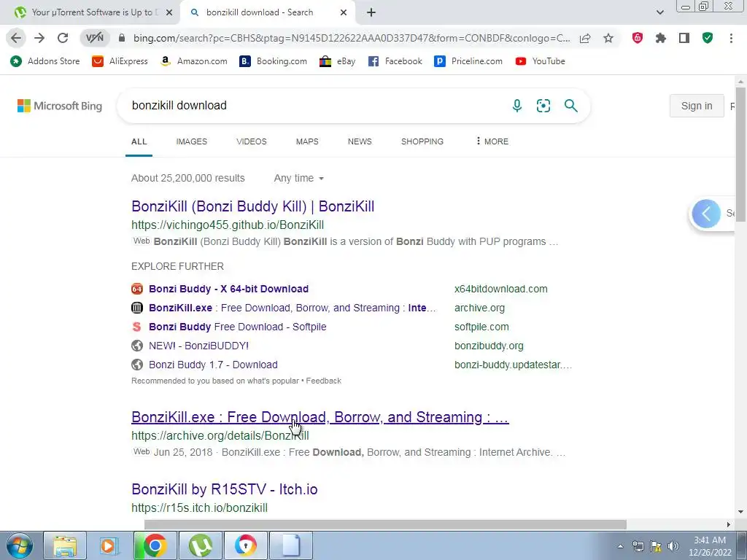
Task: Click the visual search camera icon
Action: coord(543,106)
